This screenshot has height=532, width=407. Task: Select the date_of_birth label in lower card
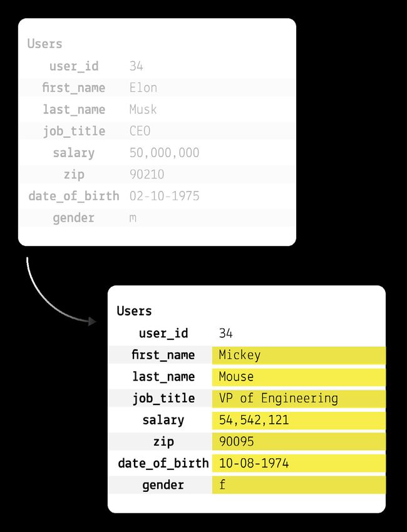click(x=163, y=463)
